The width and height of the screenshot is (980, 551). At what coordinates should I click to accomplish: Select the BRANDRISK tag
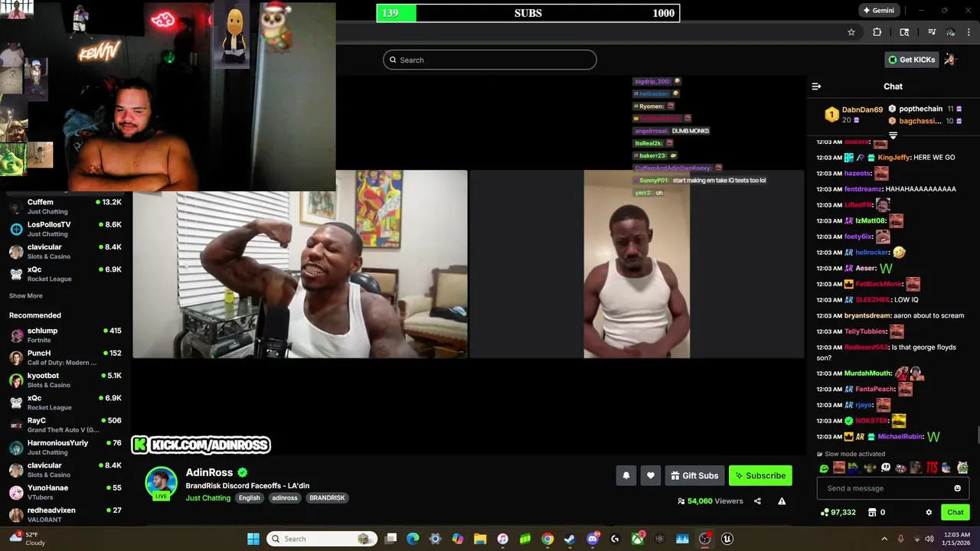click(x=327, y=497)
